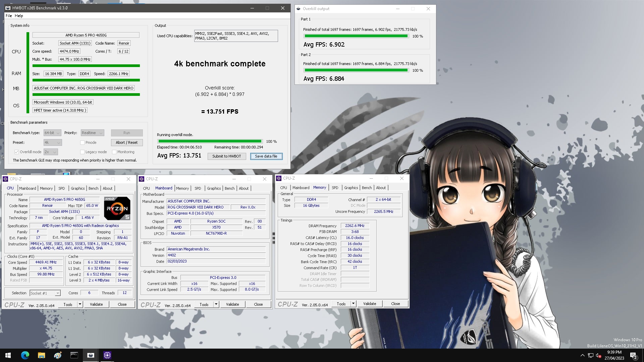
Task: Open the paint-palette app on the taskbar
Action: [58, 355]
